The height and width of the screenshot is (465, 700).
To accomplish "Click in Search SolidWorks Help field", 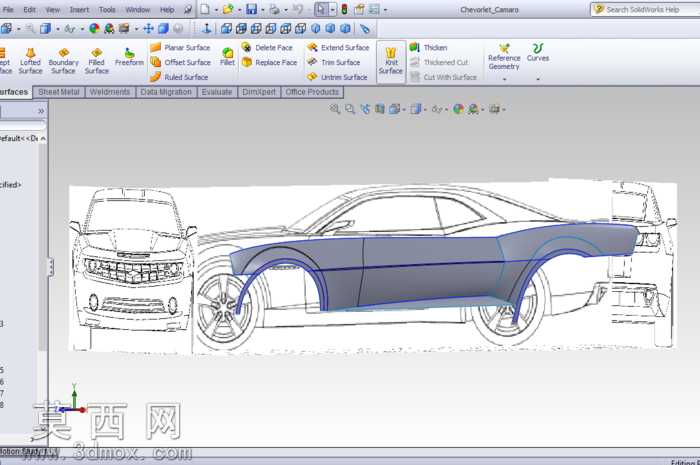I will pyautogui.click(x=645, y=9).
